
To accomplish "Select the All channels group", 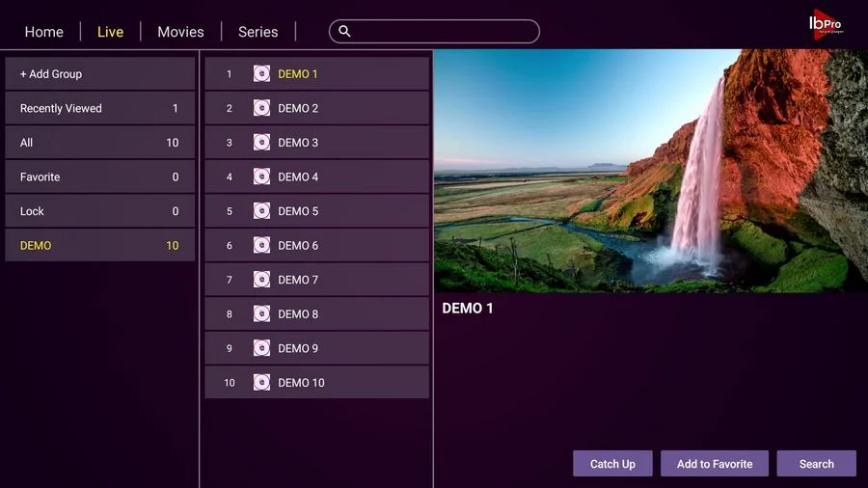I will click(x=100, y=143).
